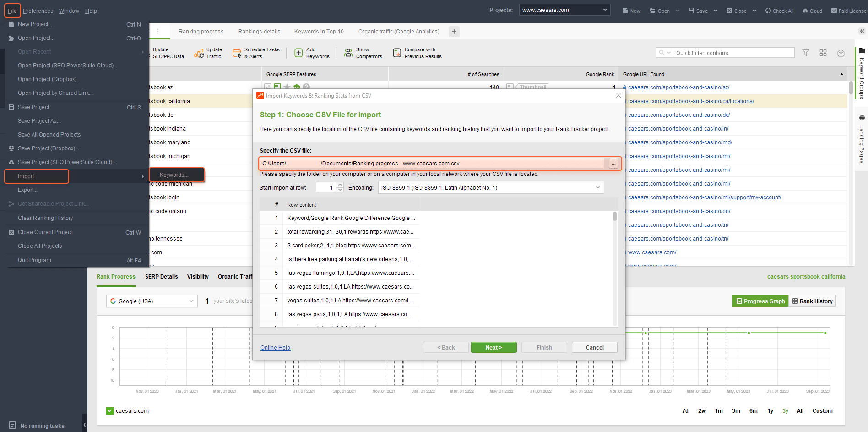Click the New project icon in top bar
Screen dimensions: 868x432
(x=625, y=11)
